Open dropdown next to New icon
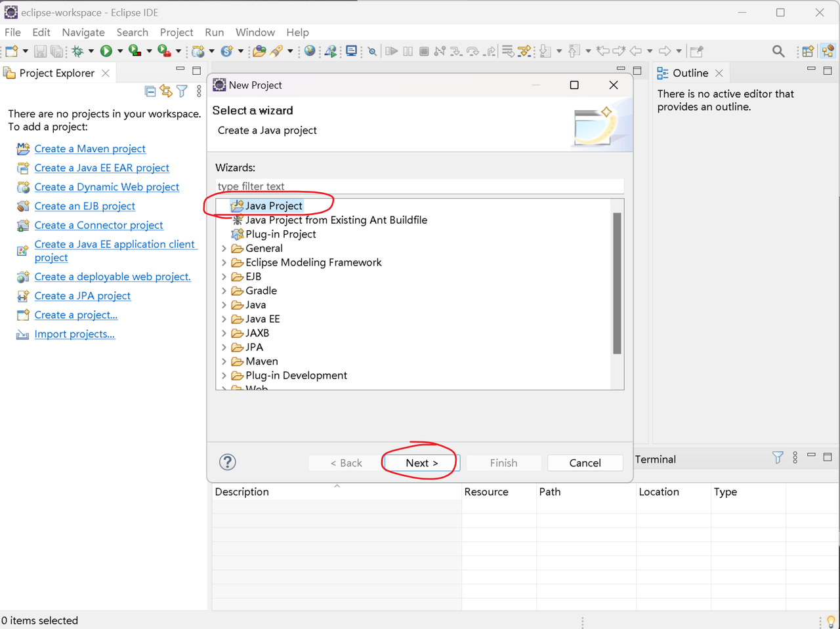This screenshot has width=840, height=629. [26, 51]
